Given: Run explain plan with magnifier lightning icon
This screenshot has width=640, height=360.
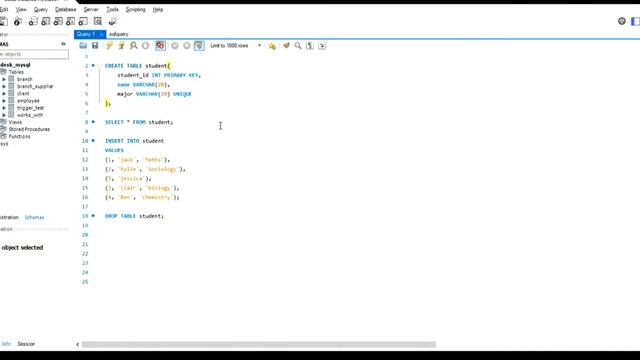Looking at the screenshot, I should tap(133, 46).
